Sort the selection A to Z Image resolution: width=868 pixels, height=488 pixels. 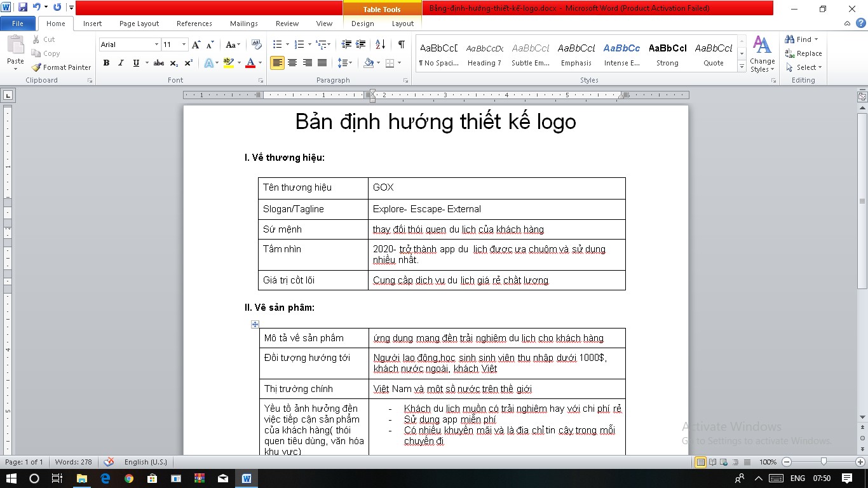(380, 44)
